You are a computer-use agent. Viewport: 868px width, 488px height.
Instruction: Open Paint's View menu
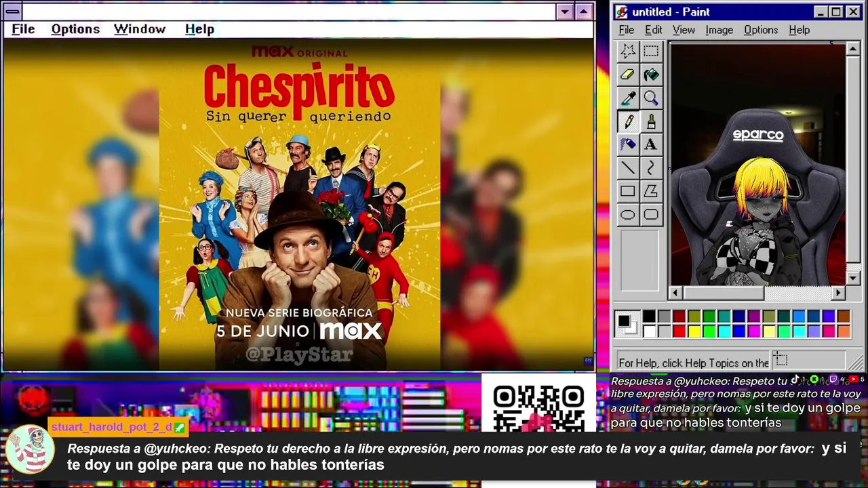click(x=684, y=30)
